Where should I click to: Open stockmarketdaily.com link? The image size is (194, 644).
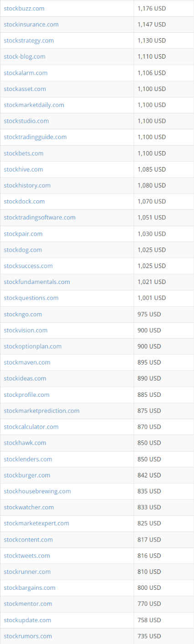[34, 105]
